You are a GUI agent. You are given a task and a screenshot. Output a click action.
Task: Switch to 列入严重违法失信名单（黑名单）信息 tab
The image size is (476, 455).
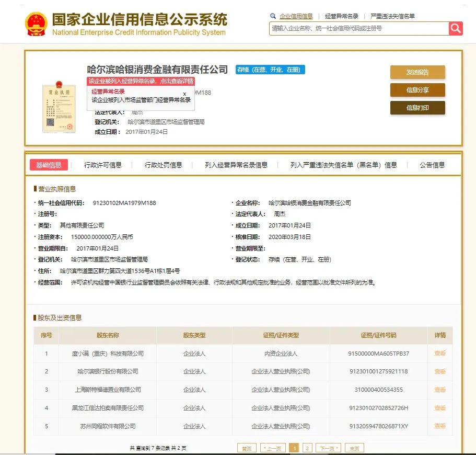[343, 165]
